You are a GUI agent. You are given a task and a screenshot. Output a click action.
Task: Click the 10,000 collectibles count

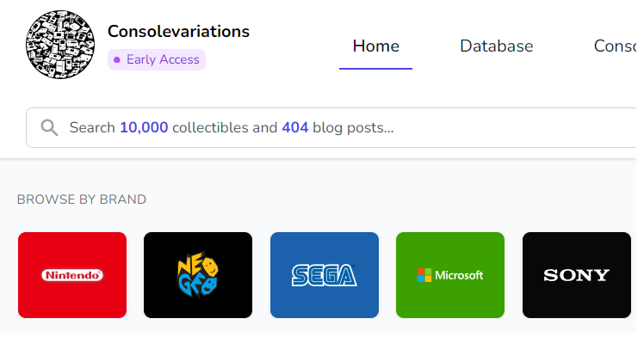pos(144,127)
